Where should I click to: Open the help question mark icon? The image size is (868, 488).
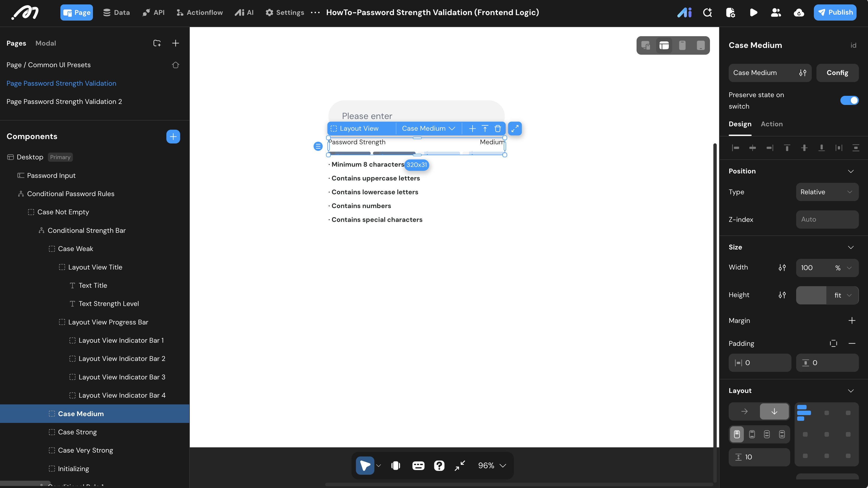point(439,466)
